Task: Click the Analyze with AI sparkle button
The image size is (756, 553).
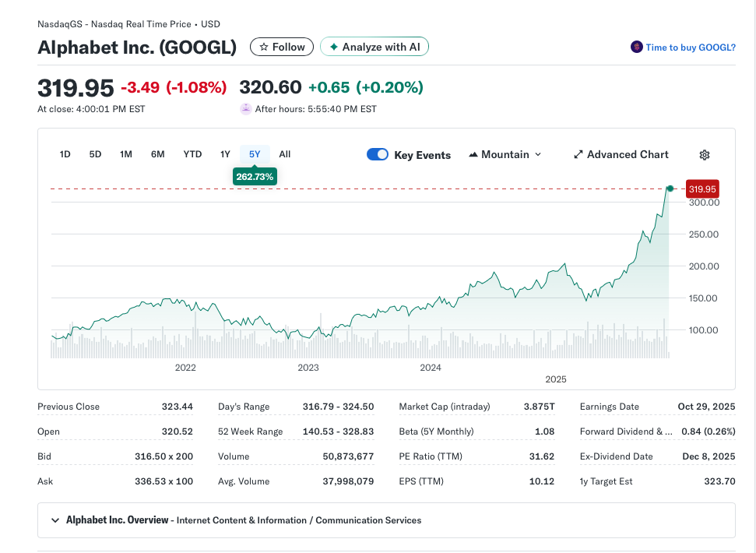Action: pyautogui.click(x=374, y=47)
